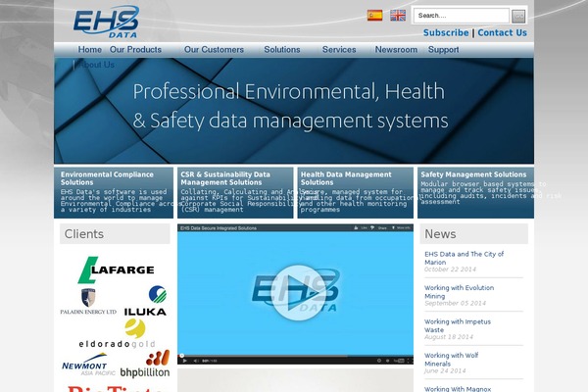Enter fullscreen on the video
This screenshot has height=392, width=588.
pos(409,361)
